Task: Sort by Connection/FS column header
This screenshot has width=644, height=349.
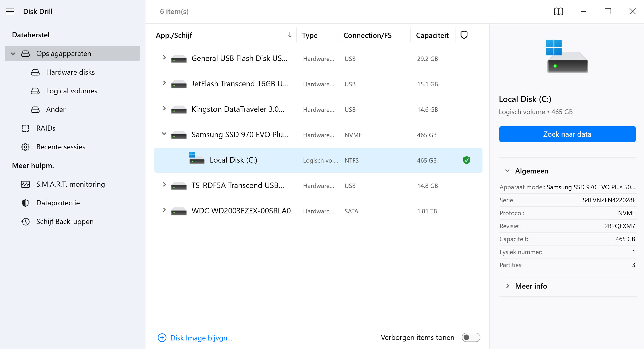Action: [x=367, y=35]
